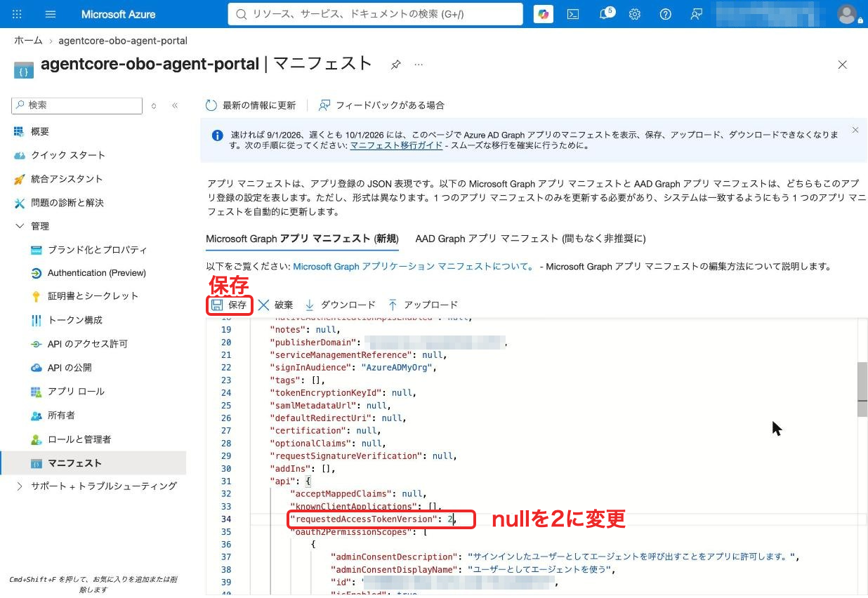Click ホーム in the breadcrumb
Viewport: 868px width, 598px height.
coord(28,41)
